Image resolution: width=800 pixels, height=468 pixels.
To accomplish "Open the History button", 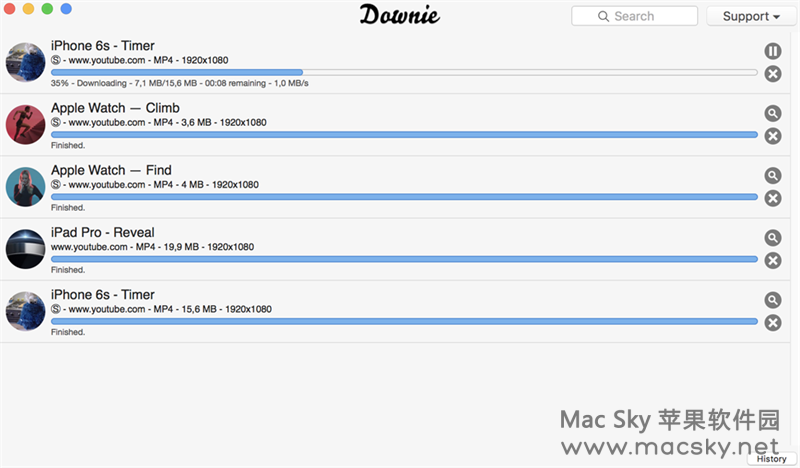I will tap(771, 459).
